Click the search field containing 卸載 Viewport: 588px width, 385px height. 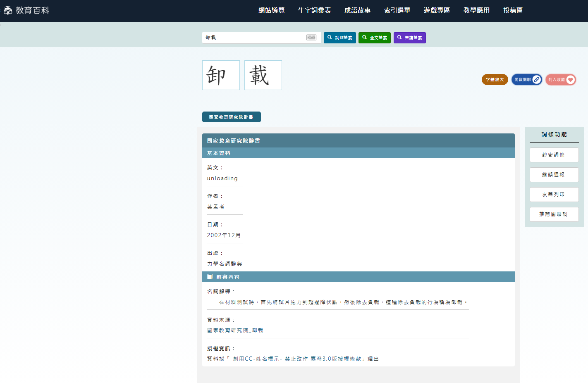click(x=254, y=38)
